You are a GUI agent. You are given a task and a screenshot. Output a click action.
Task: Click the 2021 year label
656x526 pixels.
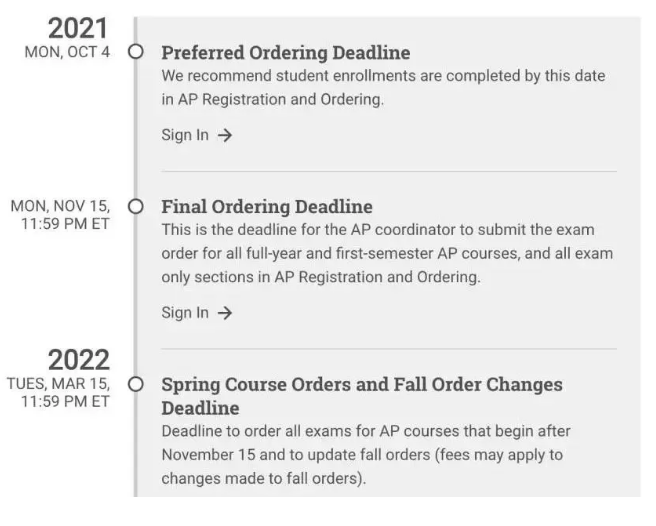click(78, 28)
